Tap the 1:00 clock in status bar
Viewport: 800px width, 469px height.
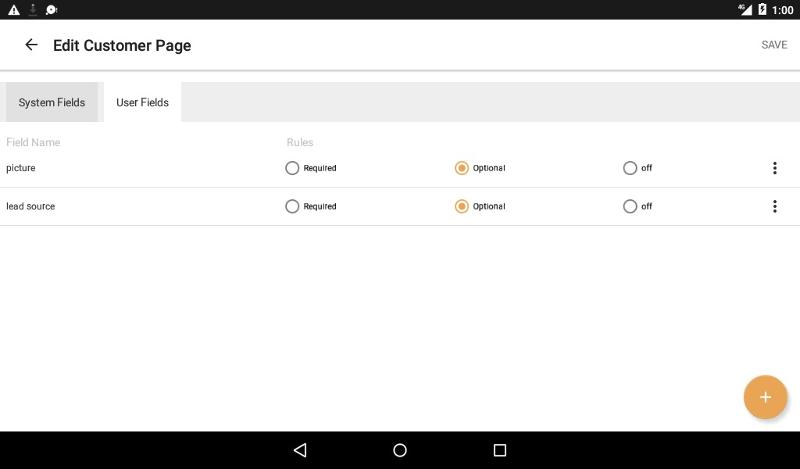[783, 10]
